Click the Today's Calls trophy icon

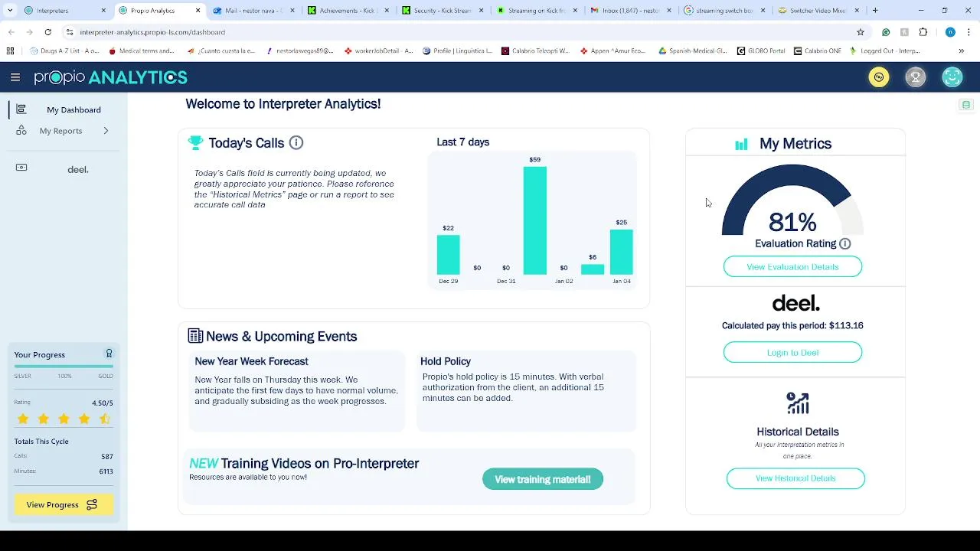click(x=195, y=142)
